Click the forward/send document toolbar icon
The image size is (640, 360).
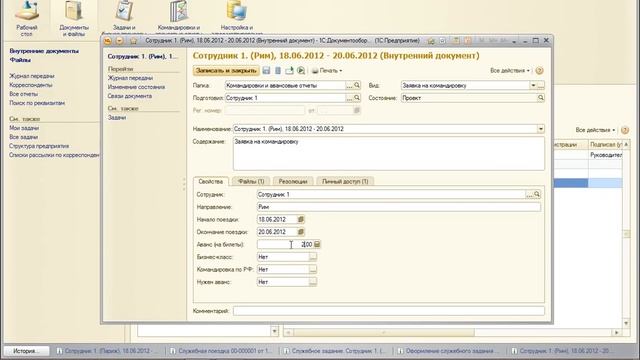tap(289, 71)
